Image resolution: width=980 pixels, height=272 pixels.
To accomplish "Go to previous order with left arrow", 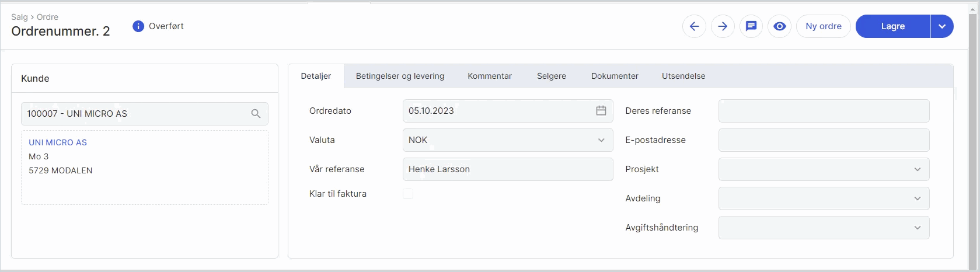I will coord(694,26).
